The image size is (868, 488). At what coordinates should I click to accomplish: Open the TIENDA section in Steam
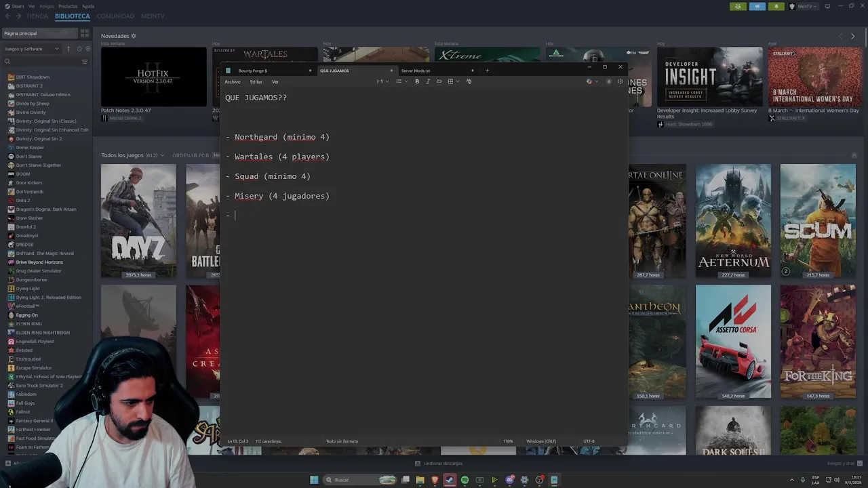(37, 16)
